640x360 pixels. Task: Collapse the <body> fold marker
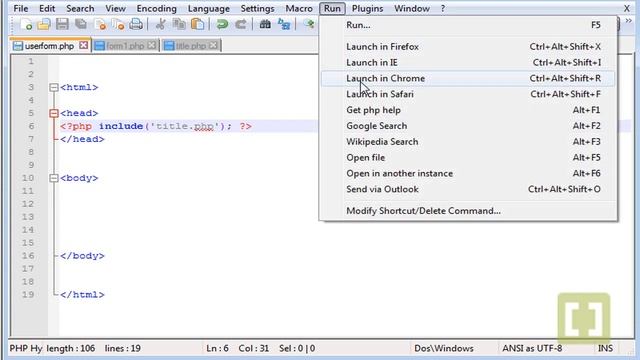[54, 178]
